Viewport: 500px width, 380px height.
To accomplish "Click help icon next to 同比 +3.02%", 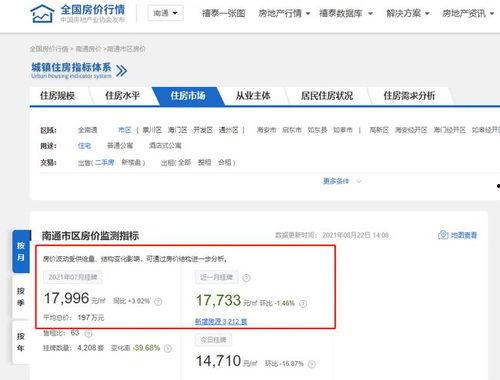I will (158, 301).
